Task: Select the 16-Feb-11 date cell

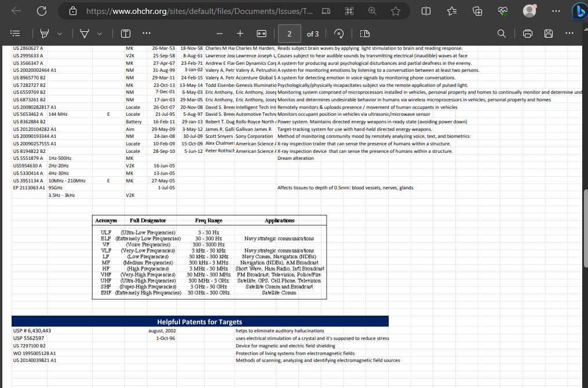Action: pos(164,122)
